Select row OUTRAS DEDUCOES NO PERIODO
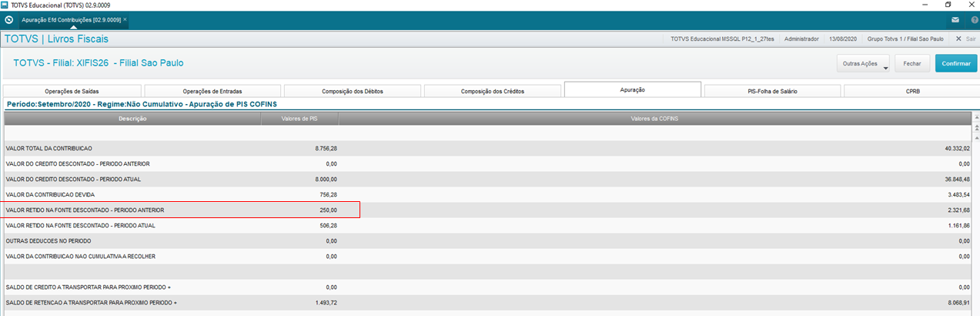This screenshot has width=980, height=316. [488, 240]
